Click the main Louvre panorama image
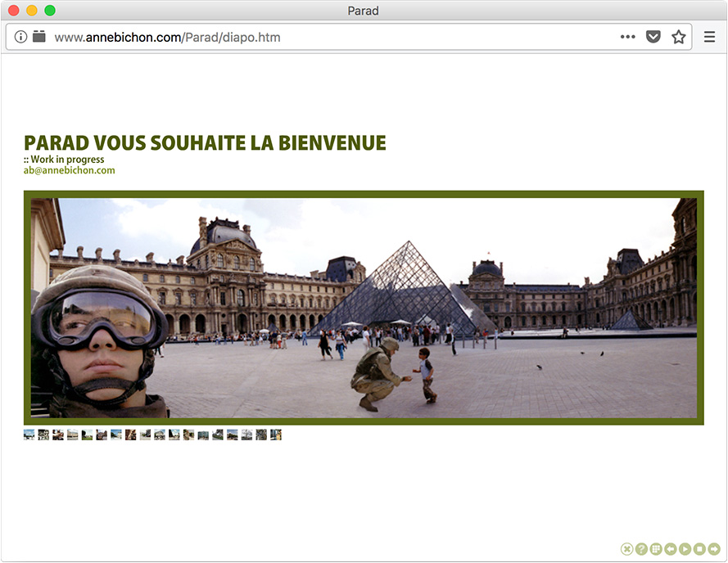The image size is (728, 563). click(x=364, y=308)
